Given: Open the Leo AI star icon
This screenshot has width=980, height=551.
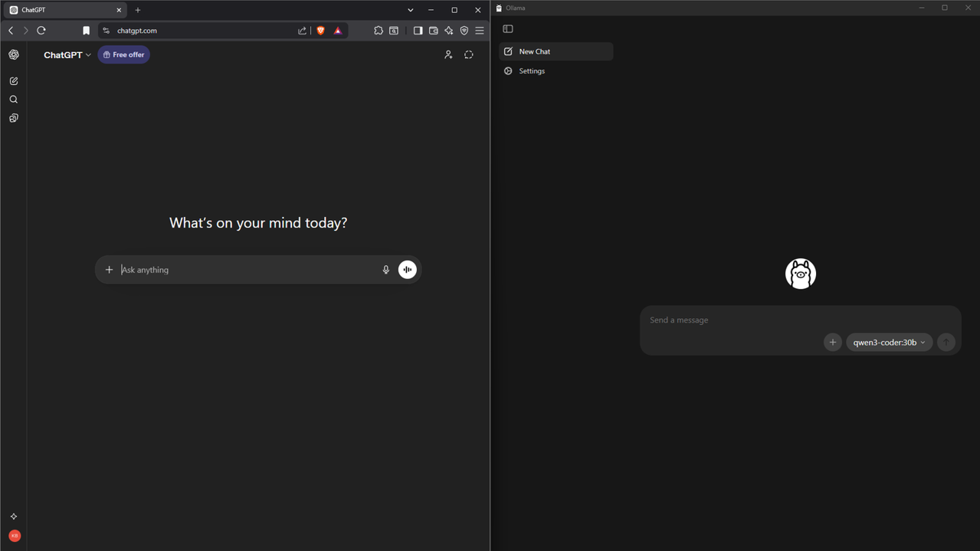Looking at the screenshot, I should coord(449,31).
